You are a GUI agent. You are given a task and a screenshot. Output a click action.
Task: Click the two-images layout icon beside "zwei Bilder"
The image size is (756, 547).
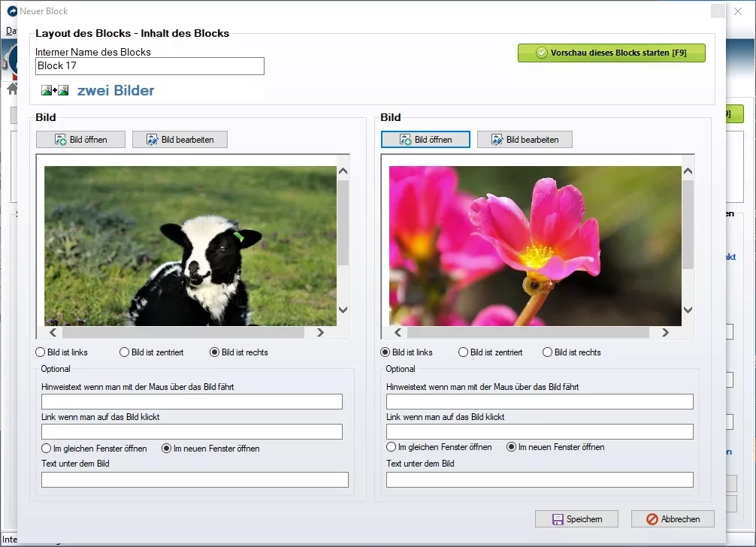[55, 91]
